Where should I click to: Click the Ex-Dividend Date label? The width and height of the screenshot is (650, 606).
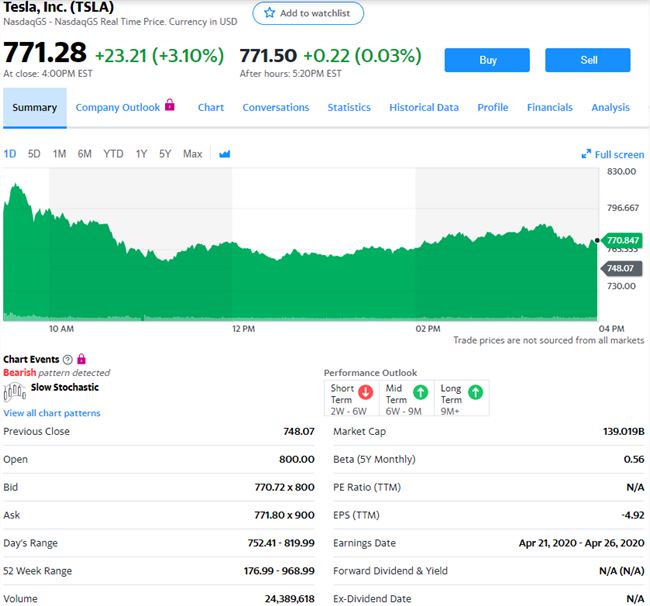(x=372, y=599)
